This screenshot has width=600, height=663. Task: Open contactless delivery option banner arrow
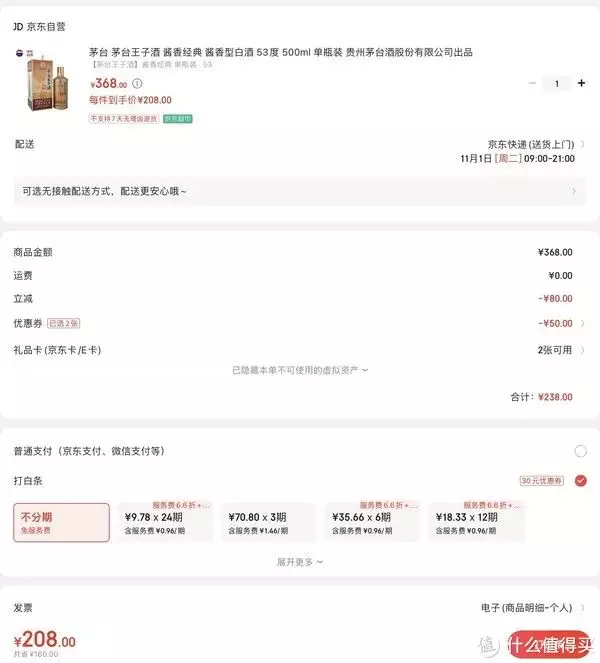[574, 192]
